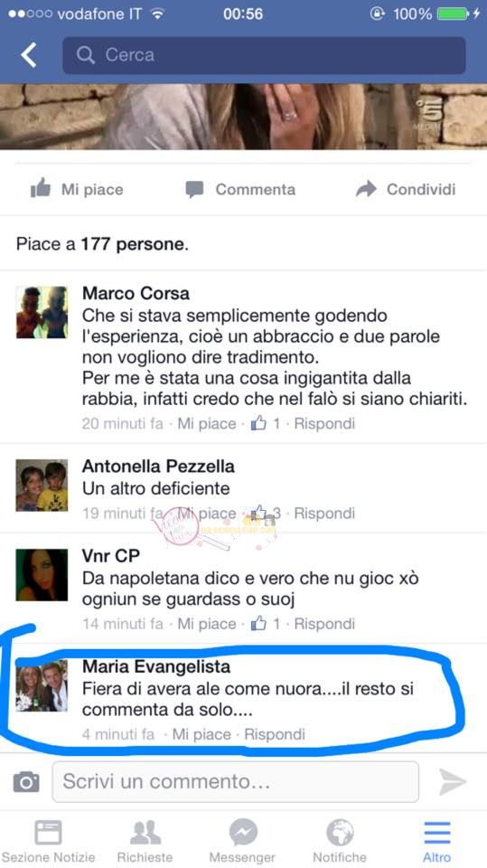Open the Altro menu tab
Viewport: 487px width, 868px height.
coord(437,842)
